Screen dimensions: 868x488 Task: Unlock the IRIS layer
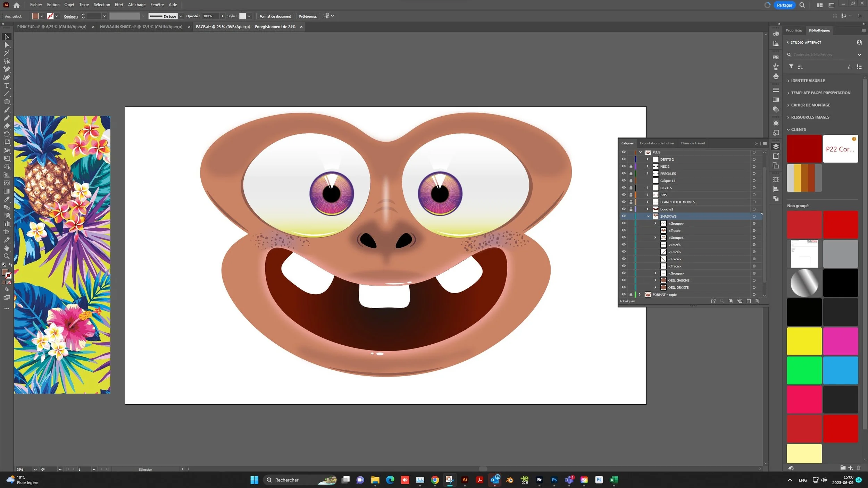click(631, 195)
